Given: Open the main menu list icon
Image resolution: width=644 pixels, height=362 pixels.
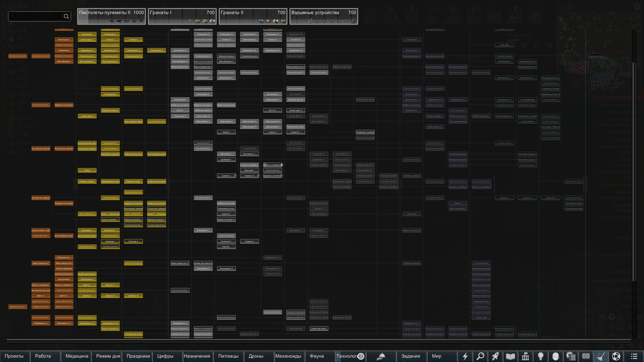Looking at the screenshot, I should tap(634, 356).
